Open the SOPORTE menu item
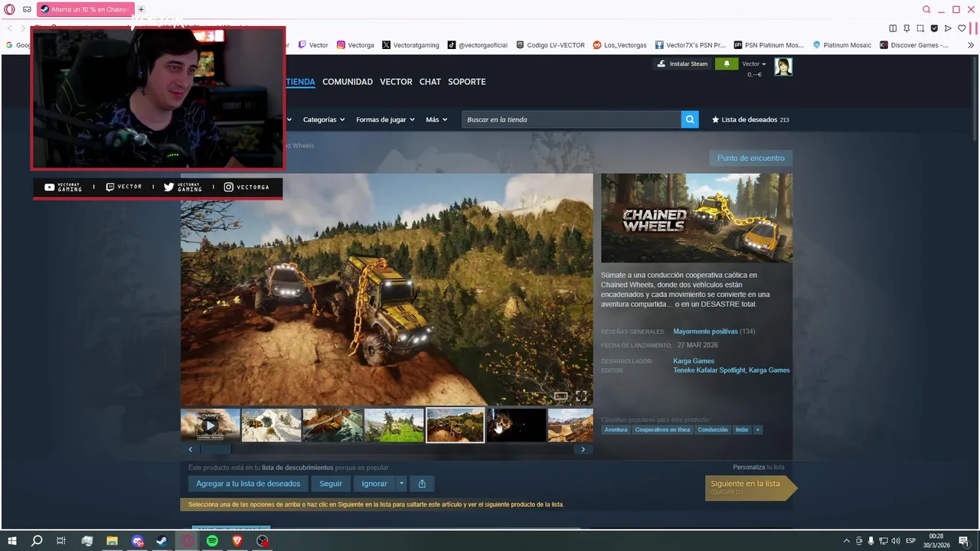This screenshot has width=980, height=551. pyautogui.click(x=467, y=82)
